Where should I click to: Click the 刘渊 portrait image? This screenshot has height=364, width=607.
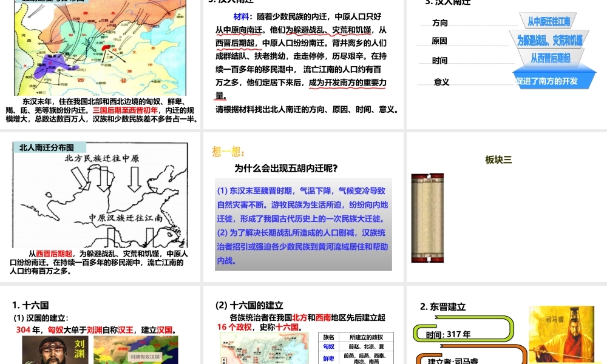55,350
